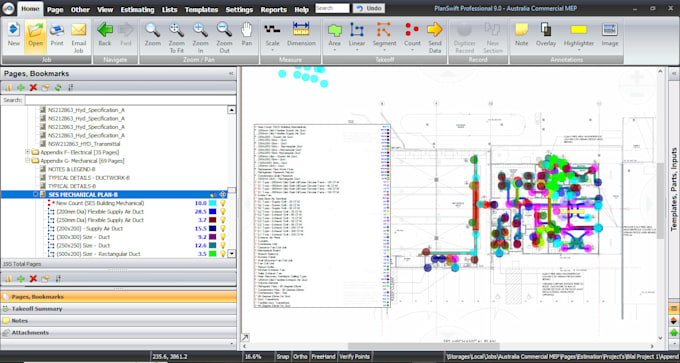Click the green refresh icon in Pages toolbar
680x363 pixels.
(58, 88)
